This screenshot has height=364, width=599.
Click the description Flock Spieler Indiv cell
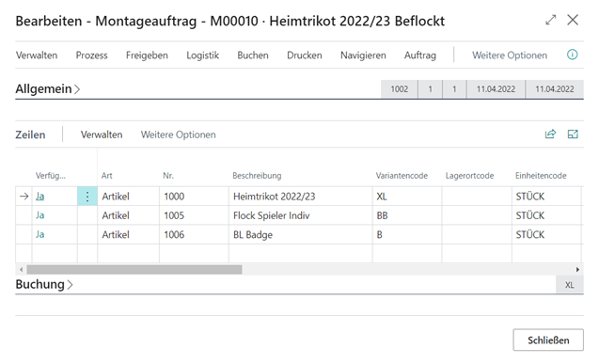pos(301,215)
